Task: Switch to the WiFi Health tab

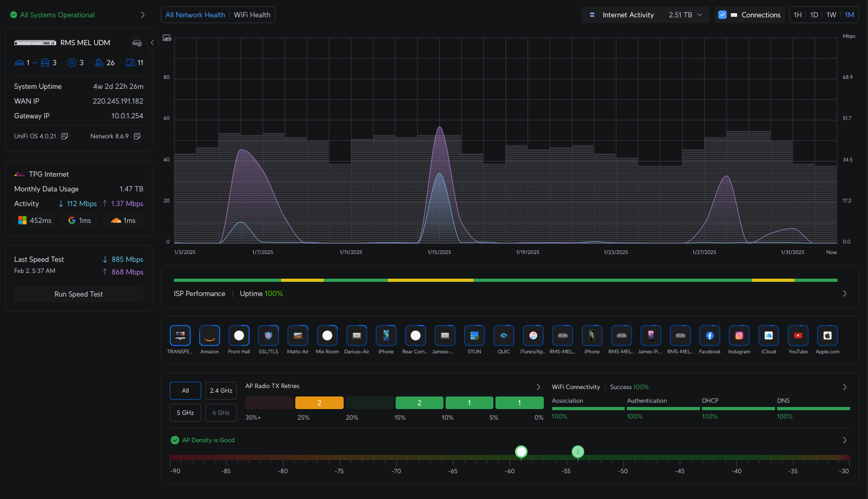Action: point(252,15)
